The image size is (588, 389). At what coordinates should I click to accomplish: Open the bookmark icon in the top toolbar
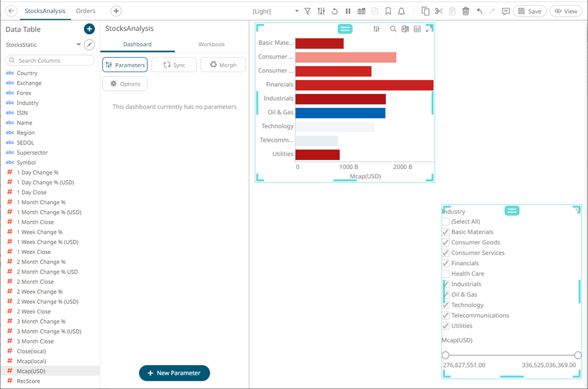point(389,11)
